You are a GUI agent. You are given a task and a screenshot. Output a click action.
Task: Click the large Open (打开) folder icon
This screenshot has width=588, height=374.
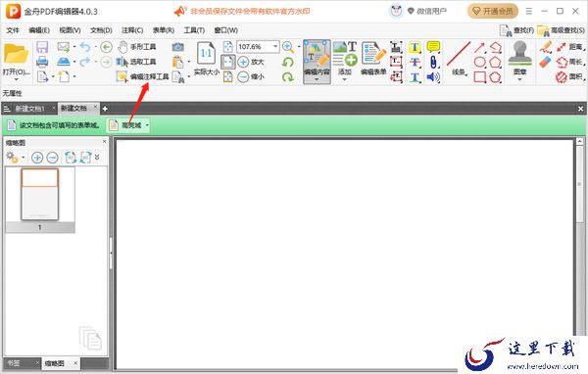17,55
